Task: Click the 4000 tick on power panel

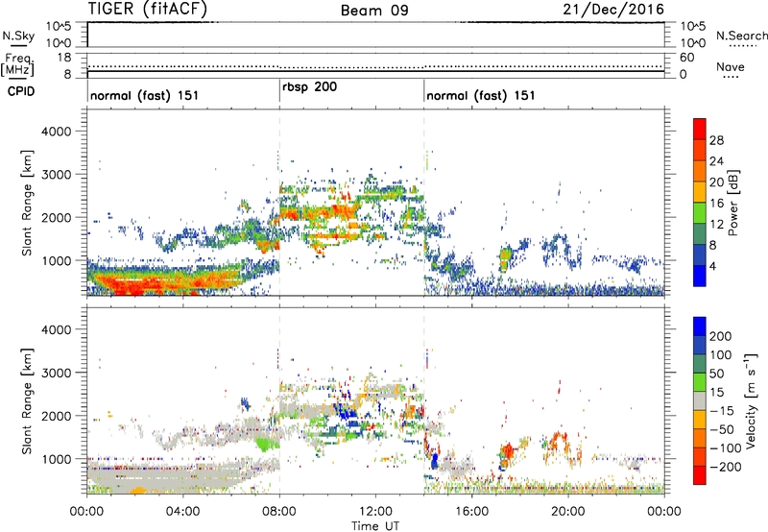Action: [56, 132]
